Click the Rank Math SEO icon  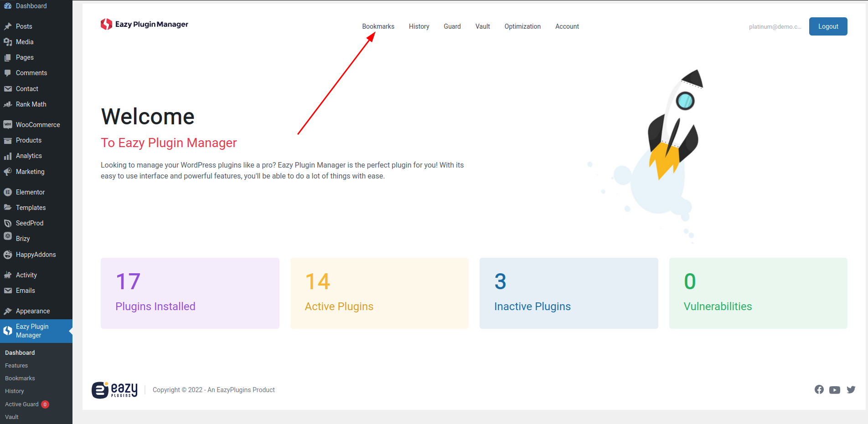coord(8,104)
